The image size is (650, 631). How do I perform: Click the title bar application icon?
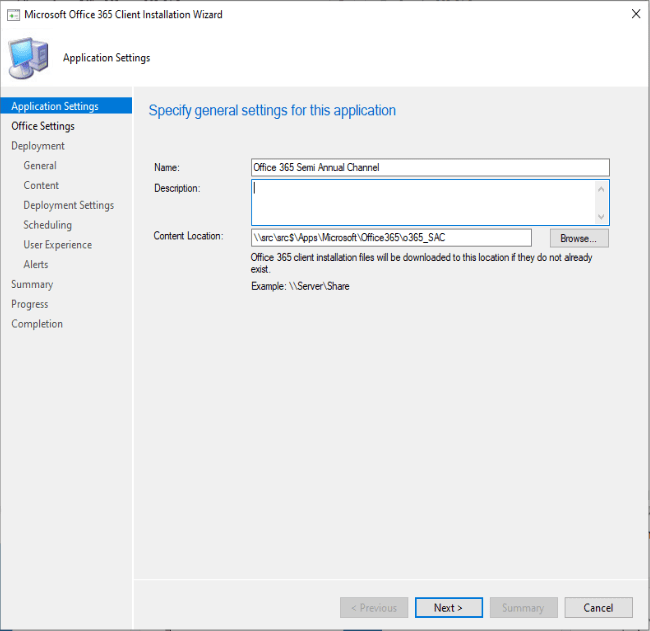12,15
